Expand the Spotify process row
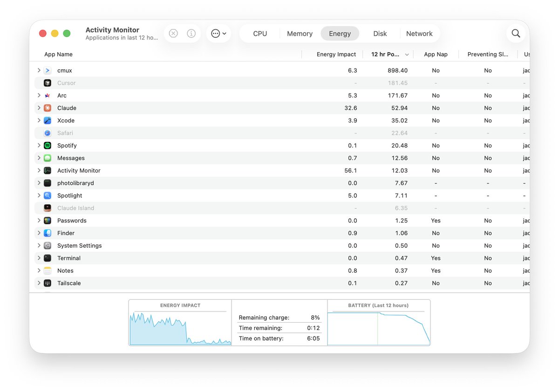This screenshot has height=392, width=559. coord(39,146)
